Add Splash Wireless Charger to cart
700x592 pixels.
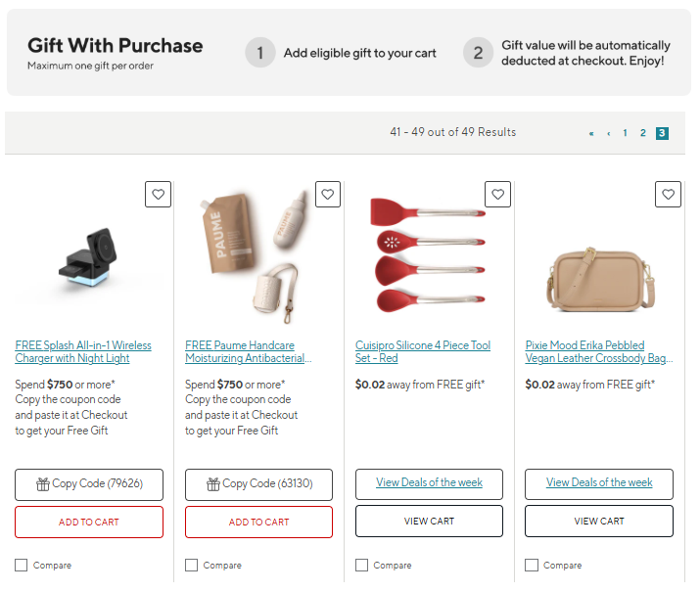click(89, 522)
